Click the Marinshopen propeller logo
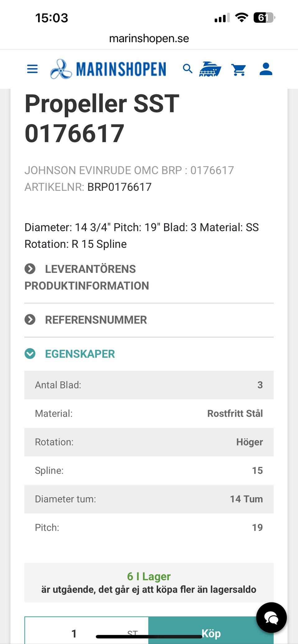Screen dimensions: 298x644 (61, 69)
